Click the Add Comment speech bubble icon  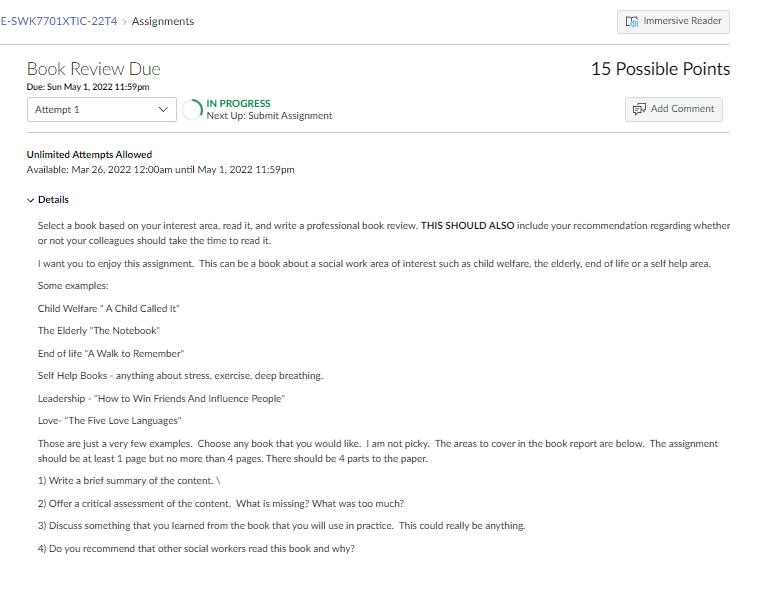639,109
